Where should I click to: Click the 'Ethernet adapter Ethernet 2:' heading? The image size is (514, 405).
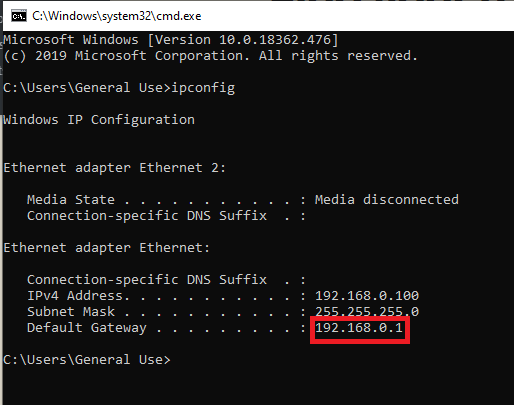(x=115, y=168)
